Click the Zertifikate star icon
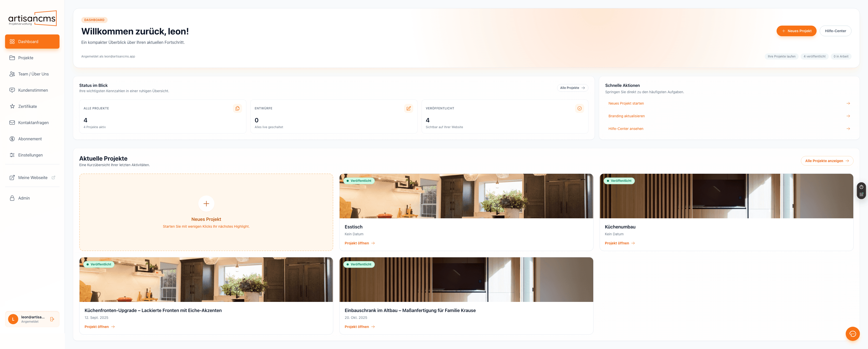This screenshot has width=868, height=349. pos(12,106)
